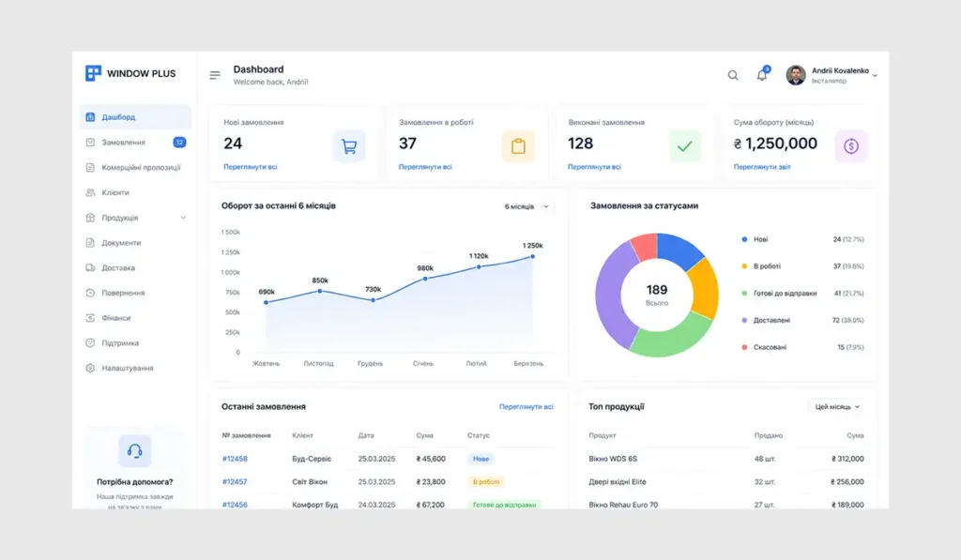Image resolution: width=961 pixels, height=560 pixels.
Task: Click the purple currency coin icon
Action: click(851, 145)
